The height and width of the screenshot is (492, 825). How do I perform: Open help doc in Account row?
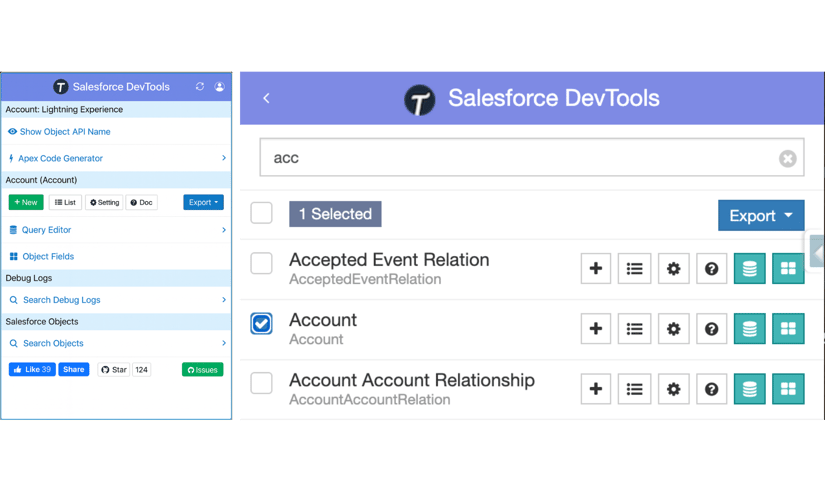click(711, 329)
